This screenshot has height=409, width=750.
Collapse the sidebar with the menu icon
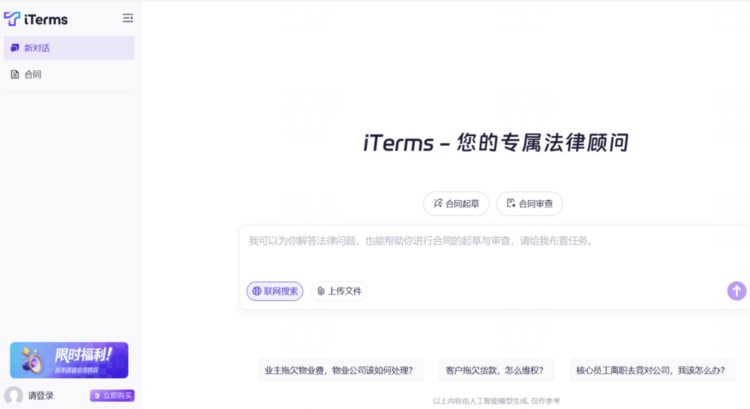127,18
